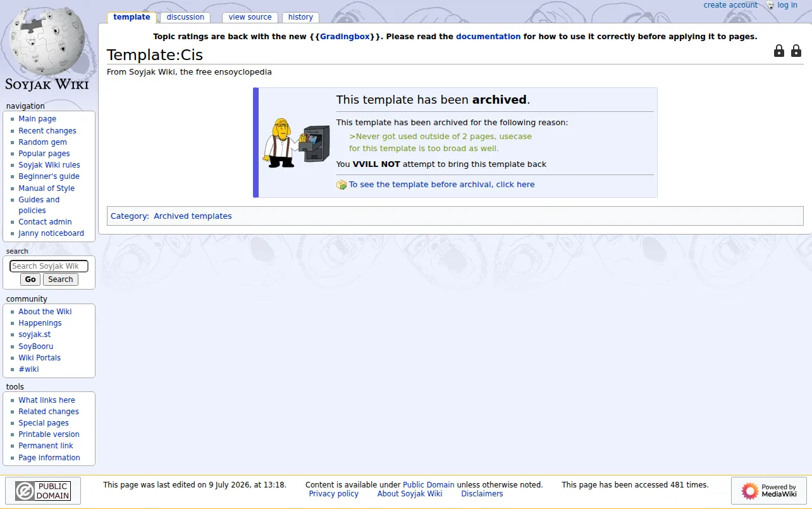Click the log in link

tap(787, 5)
